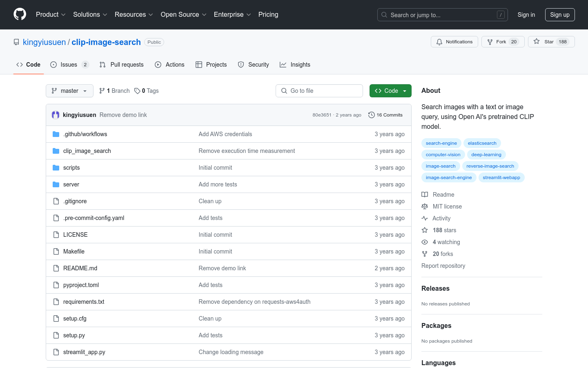Click the Notifications bell icon
This screenshot has height=368, width=588.
[x=439, y=42]
